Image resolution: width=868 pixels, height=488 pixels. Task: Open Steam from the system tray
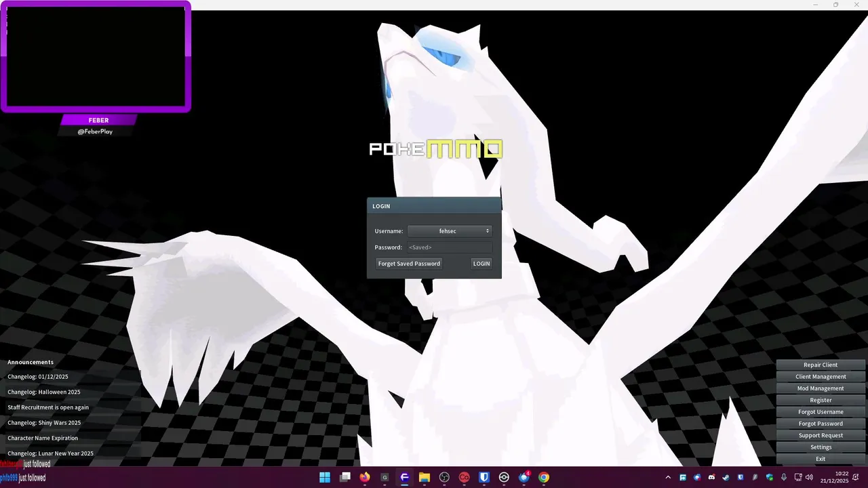coord(726,477)
